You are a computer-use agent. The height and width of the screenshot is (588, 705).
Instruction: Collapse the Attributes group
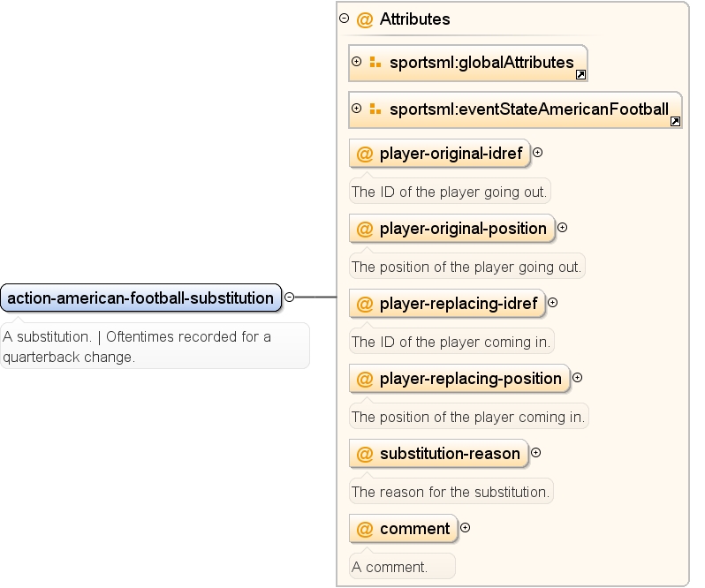(344, 19)
